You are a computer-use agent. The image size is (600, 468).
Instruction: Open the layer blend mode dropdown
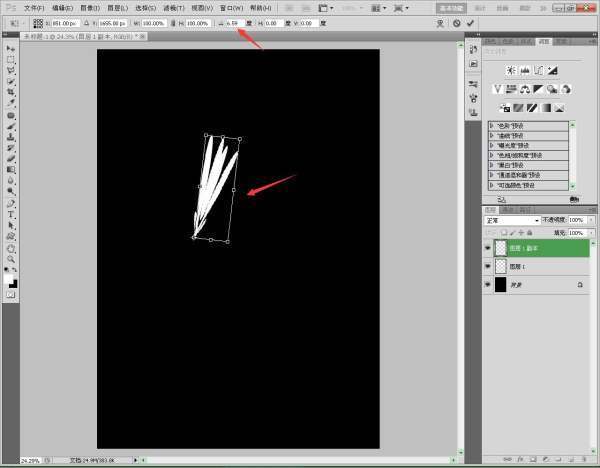click(511, 219)
